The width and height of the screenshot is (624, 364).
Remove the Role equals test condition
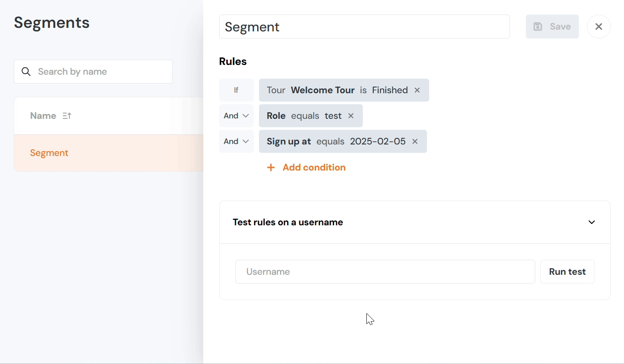click(351, 116)
